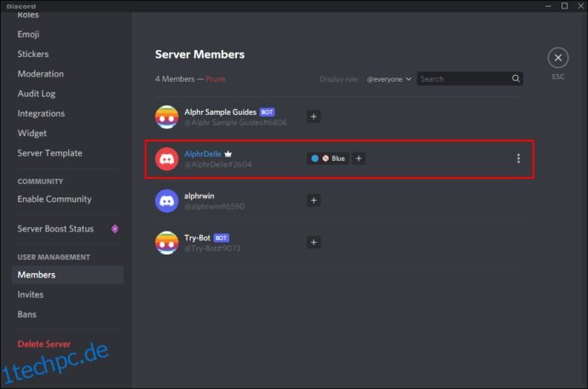Open Invites page
Screen dimensions: 588x389
(x=31, y=295)
